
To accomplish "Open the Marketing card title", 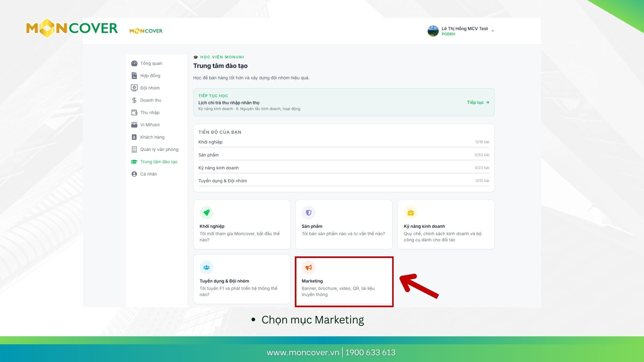I will click(312, 281).
